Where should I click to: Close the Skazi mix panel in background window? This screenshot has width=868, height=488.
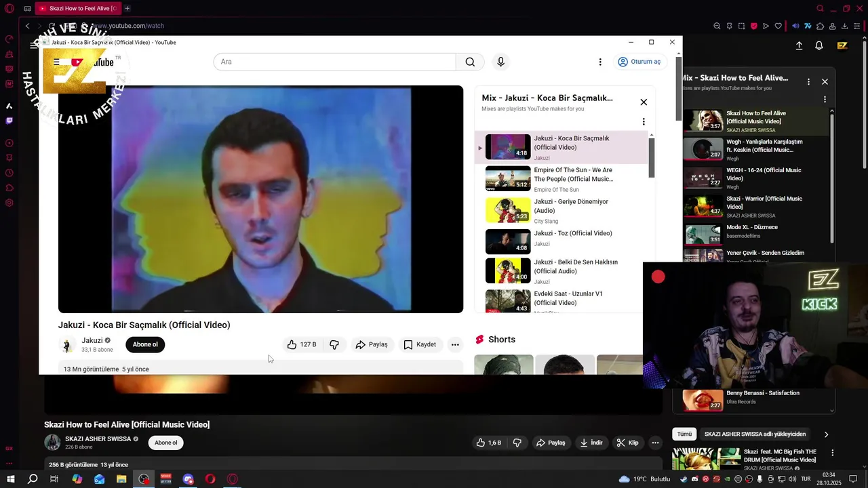click(x=825, y=81)
